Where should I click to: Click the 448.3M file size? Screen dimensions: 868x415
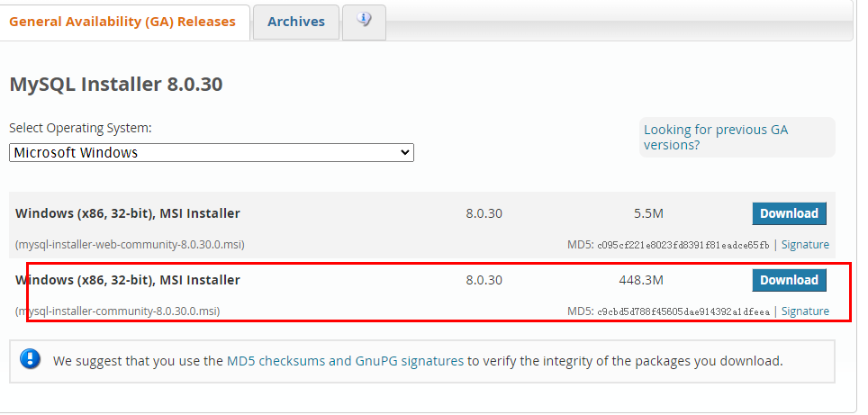[641, 280]
